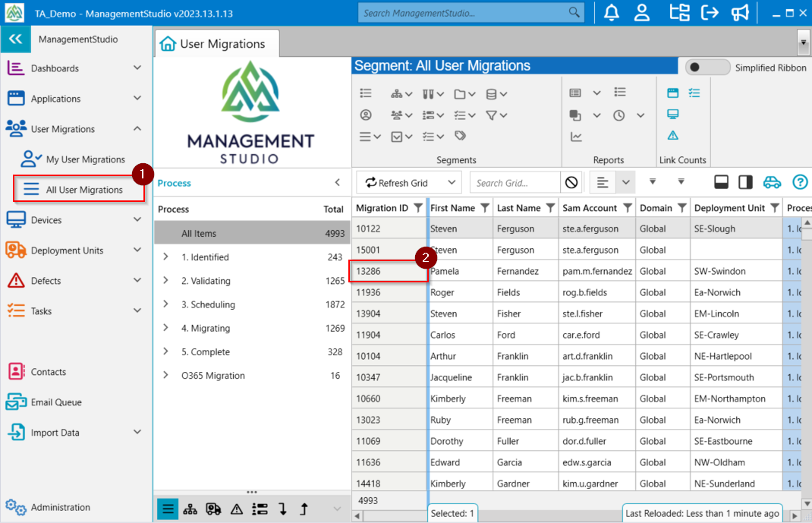Select the Defects icon in the bottom toolbar
812x523 pixels.
237,509
